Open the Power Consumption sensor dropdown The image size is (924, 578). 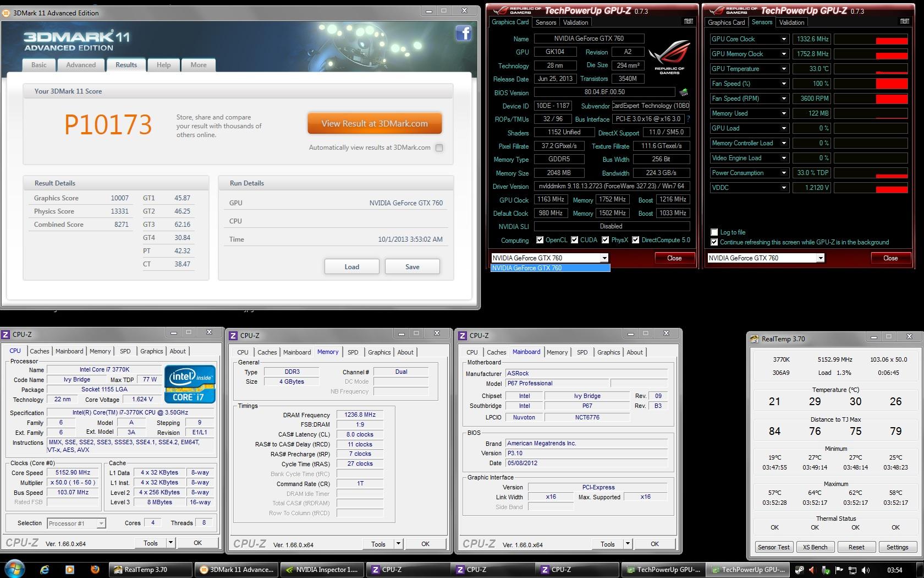click(x=784, y=173)
